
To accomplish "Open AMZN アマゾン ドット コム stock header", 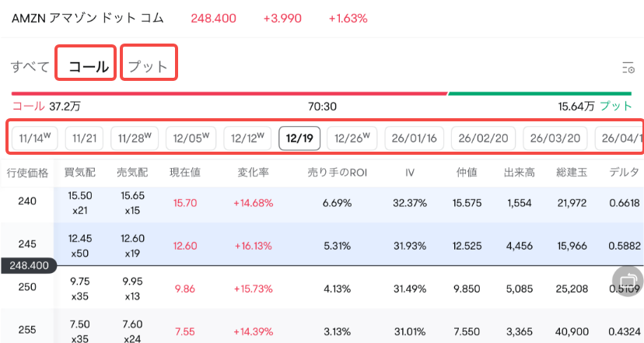I will click(87, 18).
